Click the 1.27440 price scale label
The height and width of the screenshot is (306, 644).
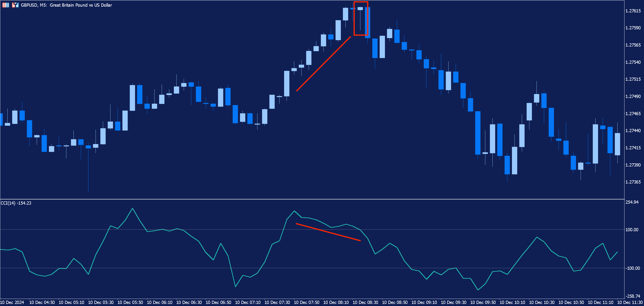pyautogui.click(x=633, y=131)
